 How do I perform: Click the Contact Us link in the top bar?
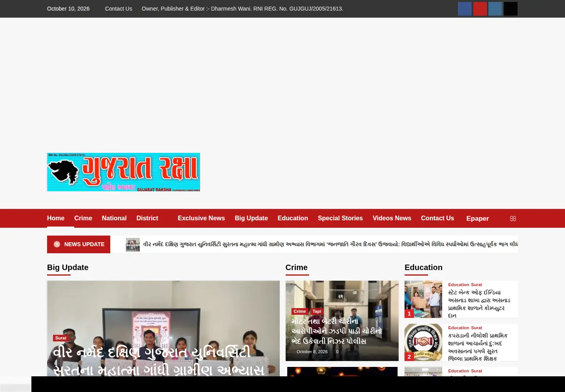[118, 9]
